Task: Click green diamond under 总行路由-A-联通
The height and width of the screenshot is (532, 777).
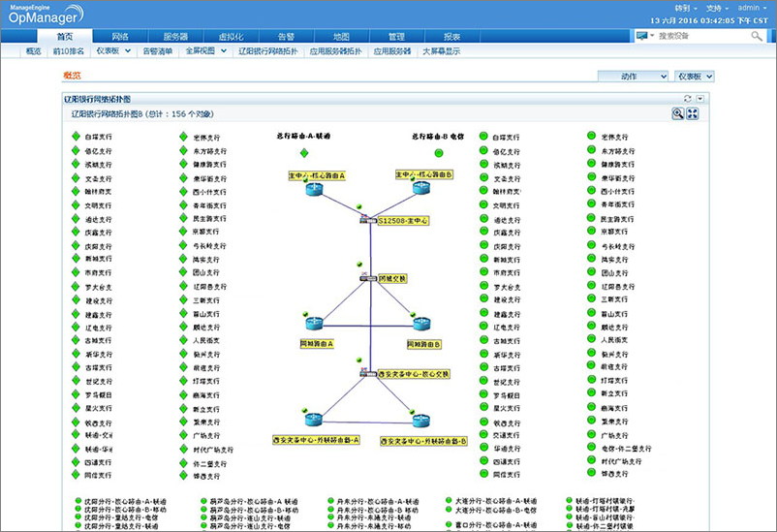Action: point(304,153)
